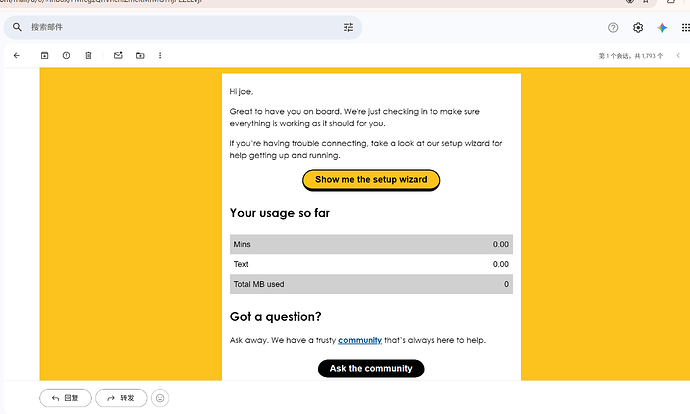The width and height of the screenshot is (690, 414).
Task: Click the Ask the community button
Action: point(371,369)
